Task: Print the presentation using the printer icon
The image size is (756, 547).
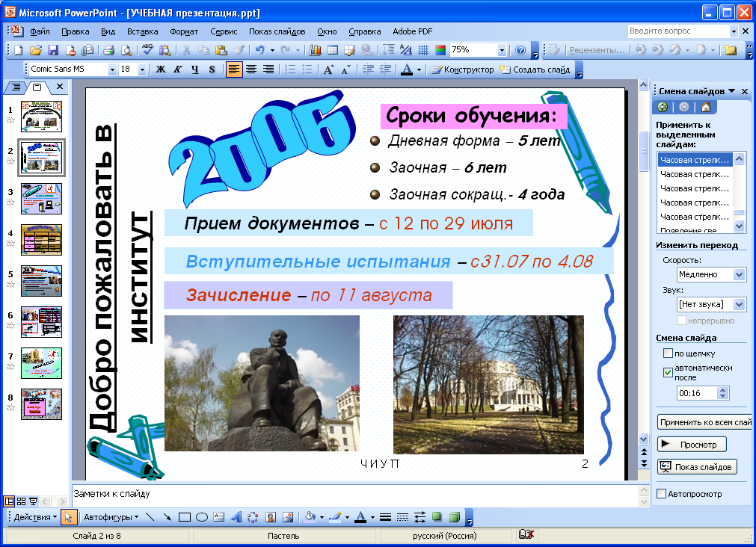Action: click(108, 50)
